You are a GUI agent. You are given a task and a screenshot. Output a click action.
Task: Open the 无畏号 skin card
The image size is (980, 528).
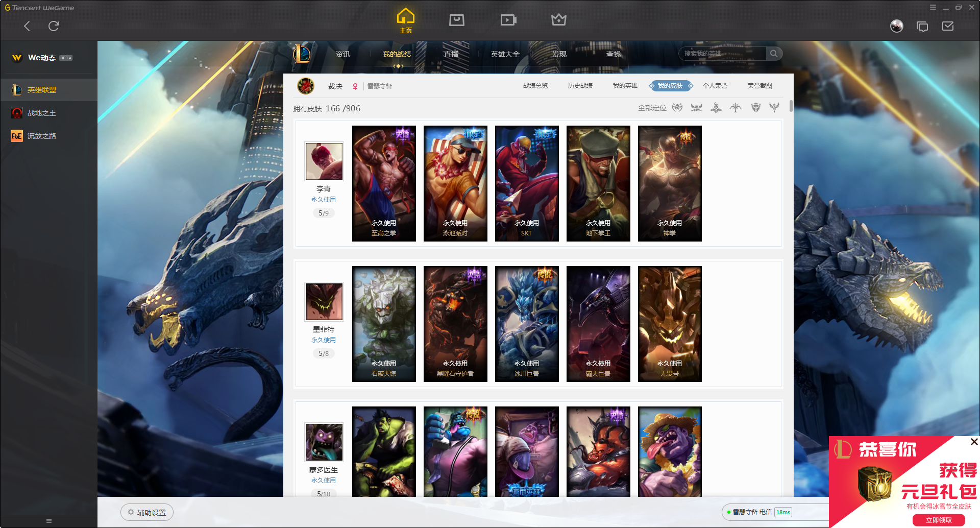[670, 324]
